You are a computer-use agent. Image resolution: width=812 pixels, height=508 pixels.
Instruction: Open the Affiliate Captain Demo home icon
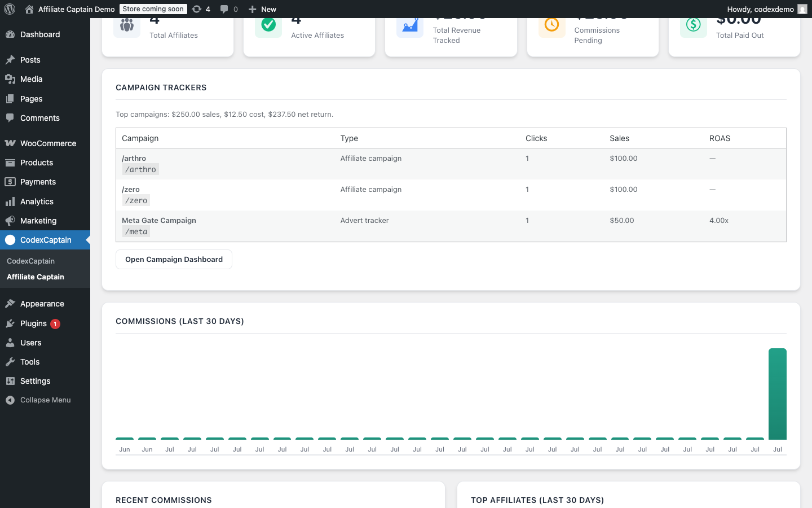coord(29,9)
